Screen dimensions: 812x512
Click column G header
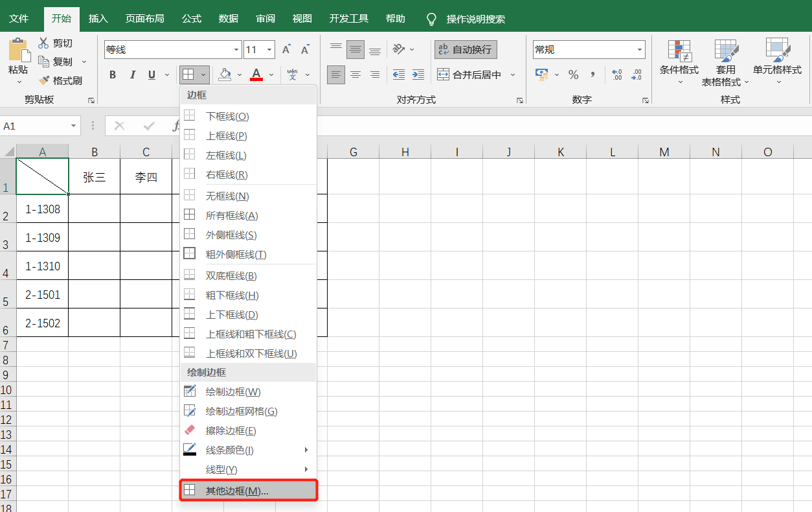click(354, 152)
